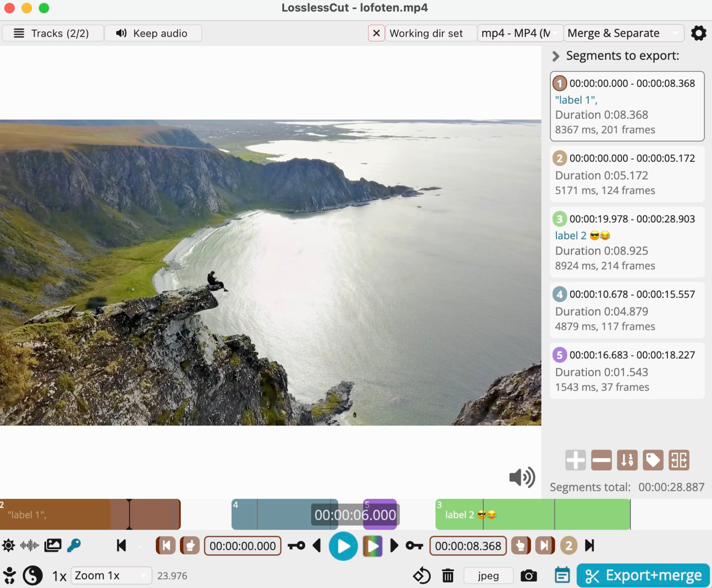This screenshot has width=712, height=588.
Task: Rotate video with the rotation icon
Action: 422,575
